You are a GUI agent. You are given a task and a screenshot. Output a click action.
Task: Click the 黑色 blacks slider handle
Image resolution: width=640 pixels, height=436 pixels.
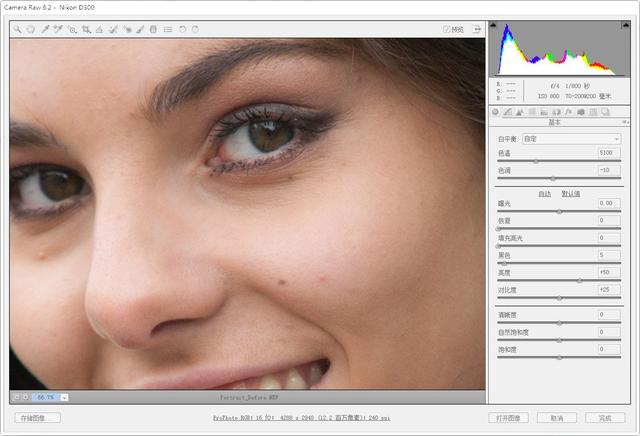point(504,263)
